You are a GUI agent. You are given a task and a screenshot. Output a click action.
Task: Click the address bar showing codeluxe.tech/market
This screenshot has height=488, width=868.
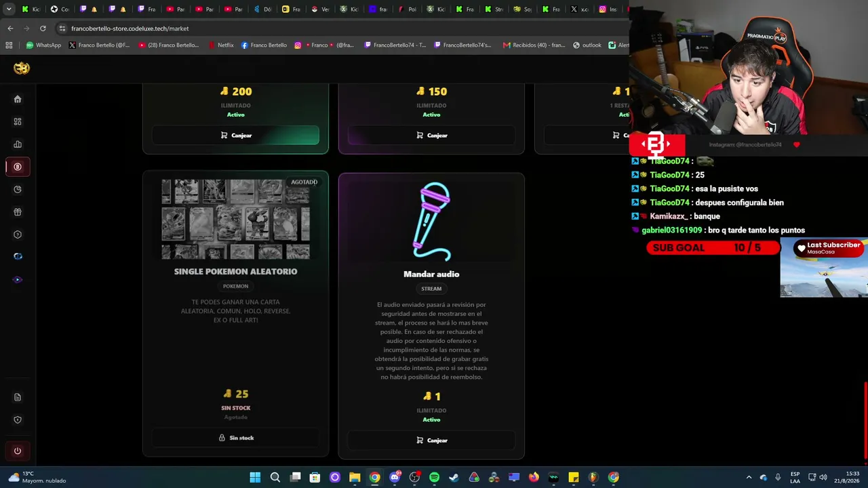click(x=339, y=28)
